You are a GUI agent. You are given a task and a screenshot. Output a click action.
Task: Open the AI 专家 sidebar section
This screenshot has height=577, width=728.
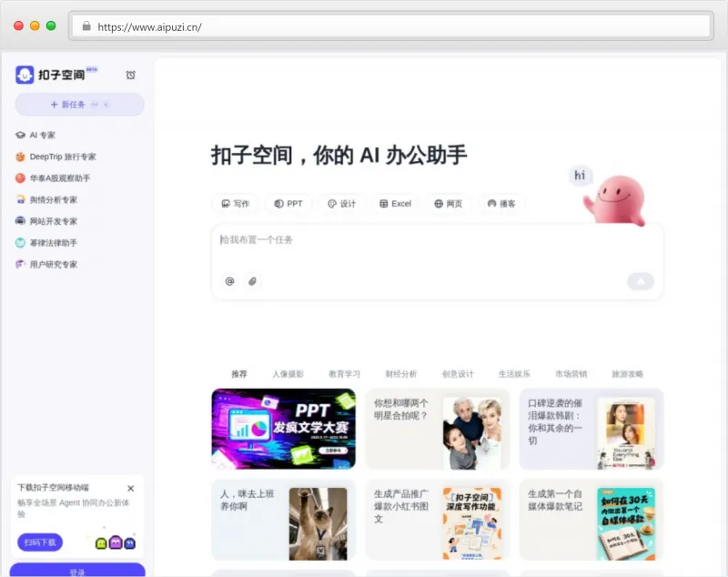coord(41,135)
